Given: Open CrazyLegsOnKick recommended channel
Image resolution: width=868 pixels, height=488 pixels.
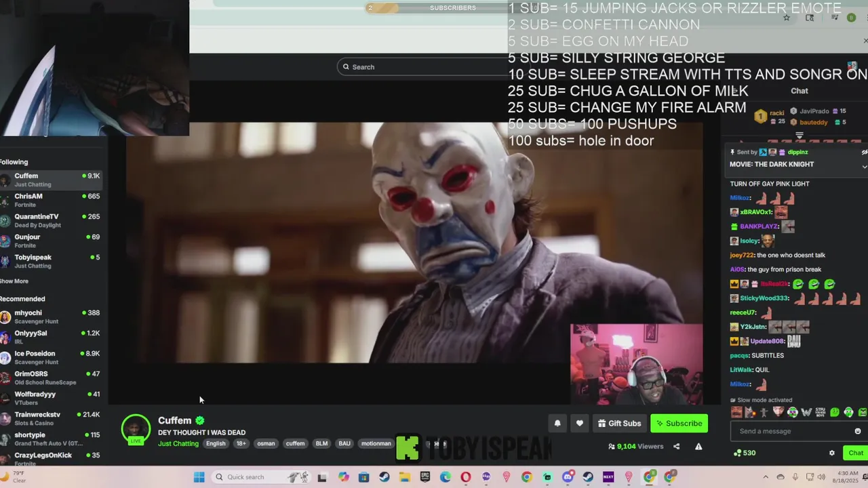Looking at the screenshot, I should point(51,458).
